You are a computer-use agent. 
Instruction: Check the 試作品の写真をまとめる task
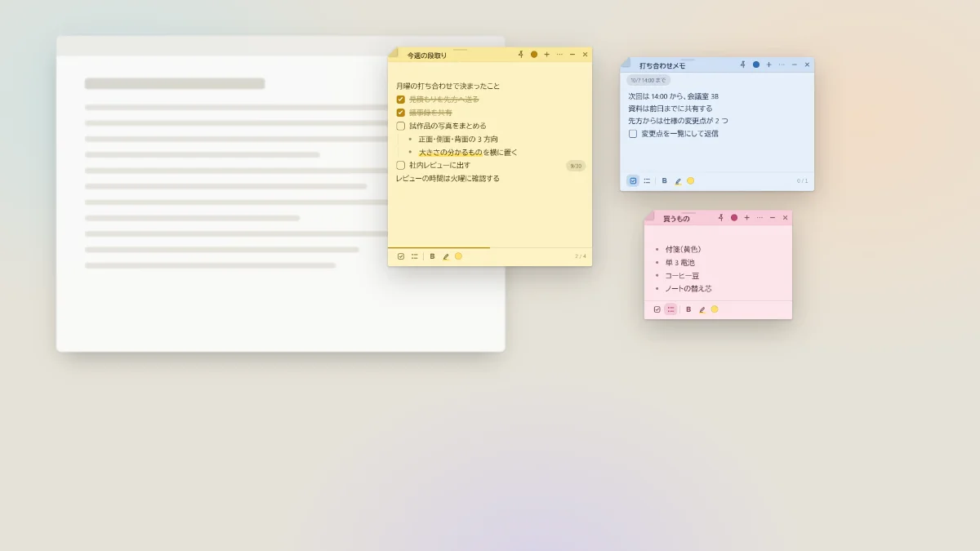coord(401,126)
